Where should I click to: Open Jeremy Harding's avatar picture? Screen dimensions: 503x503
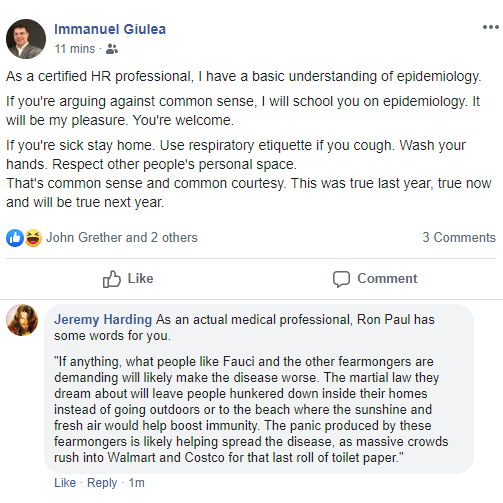22,320
